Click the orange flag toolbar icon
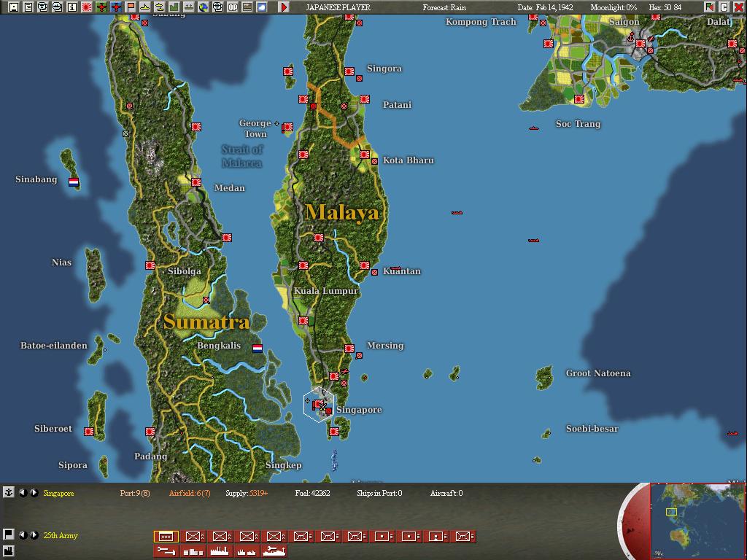 click(131, 7)
